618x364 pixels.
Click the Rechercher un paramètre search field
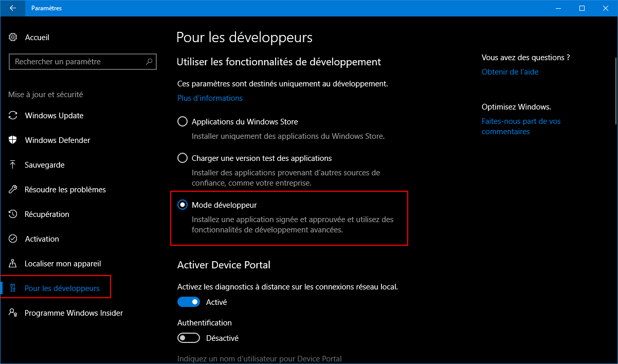(77, 62)
